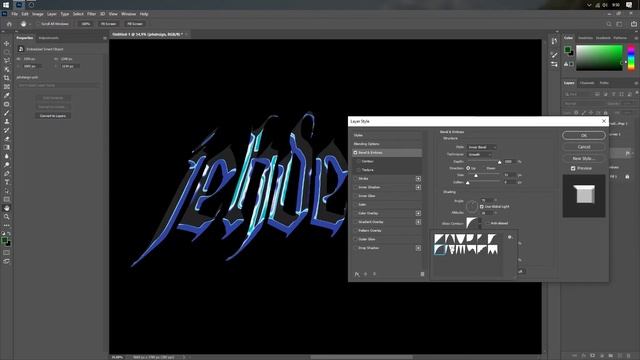Open the Color panel options menu
This screenshot has height=360, width=640.
click(636, 38)
